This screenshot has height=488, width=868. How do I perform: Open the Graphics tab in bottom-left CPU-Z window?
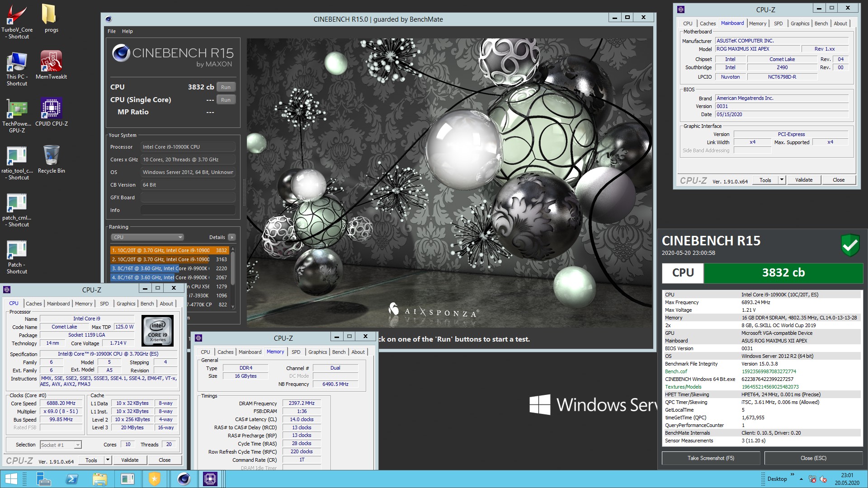coord(126,304)
